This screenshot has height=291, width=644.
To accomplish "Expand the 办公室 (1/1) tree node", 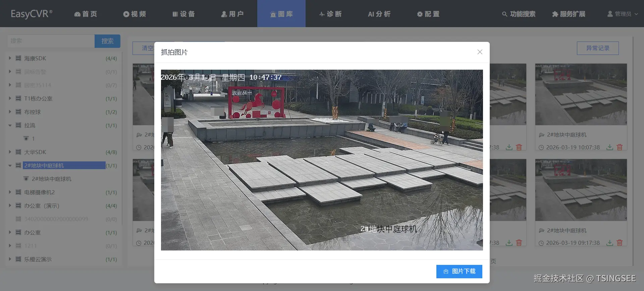I will [x=10, y=232].
